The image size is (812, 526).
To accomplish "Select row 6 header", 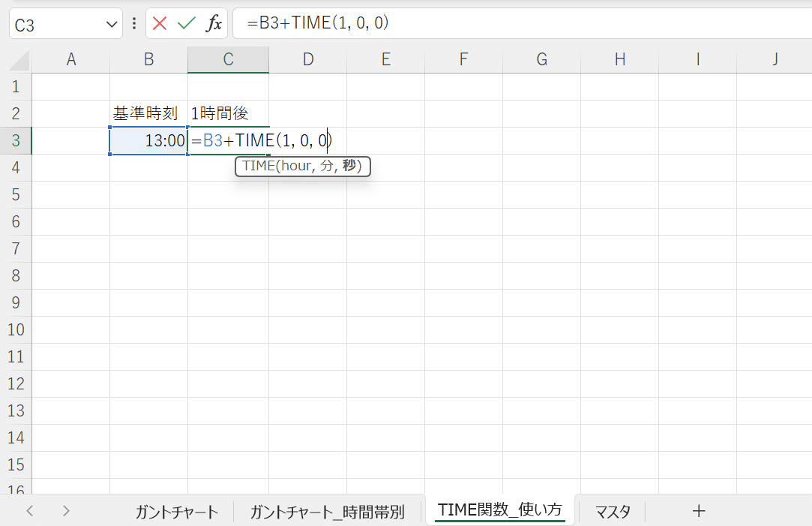I will click(x=16, y=222).
